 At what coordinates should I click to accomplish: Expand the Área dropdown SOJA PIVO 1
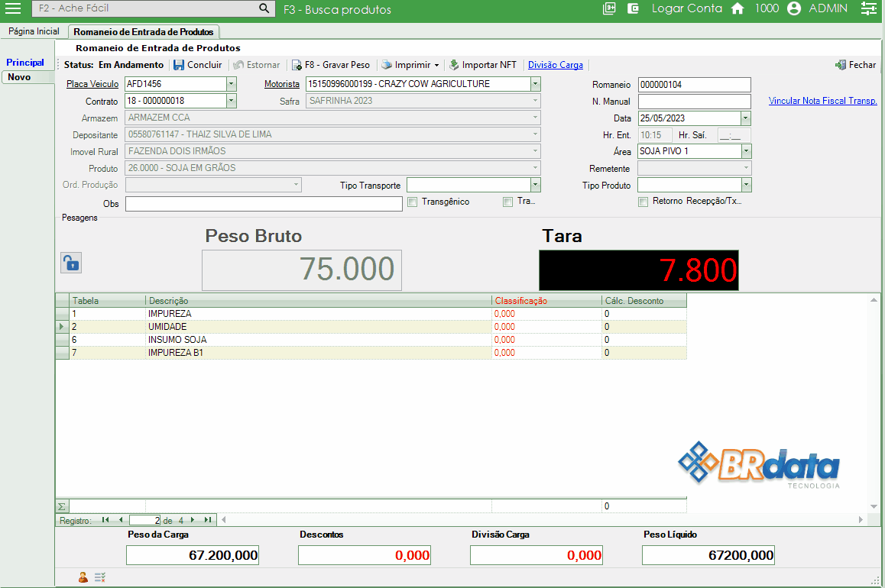point(746,151)
